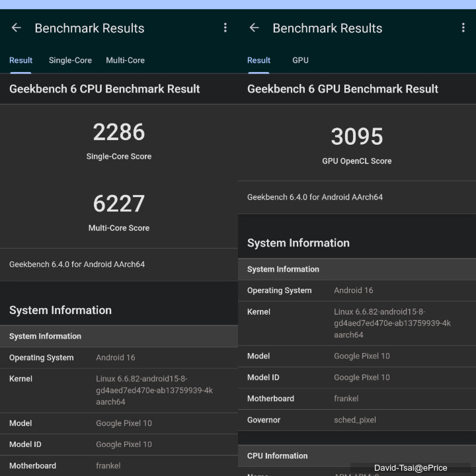Screen dimensions: 476x476
Task: Open overflow menu on CPU Benchmark Results
Action: (225, 28)
